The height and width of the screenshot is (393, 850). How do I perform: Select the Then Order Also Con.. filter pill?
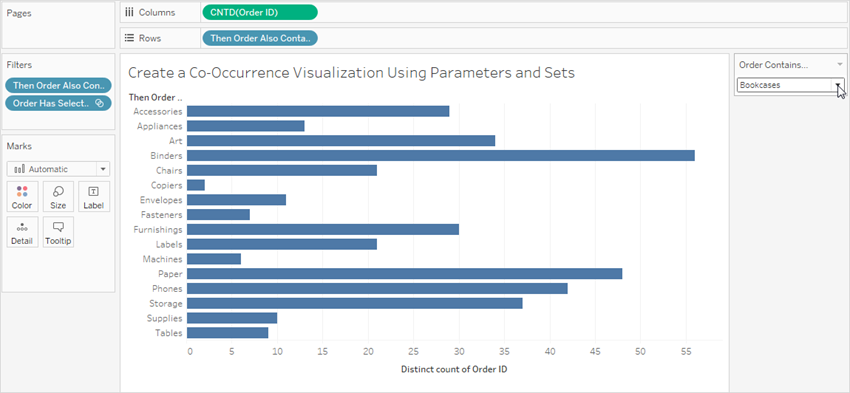[58, 85]
